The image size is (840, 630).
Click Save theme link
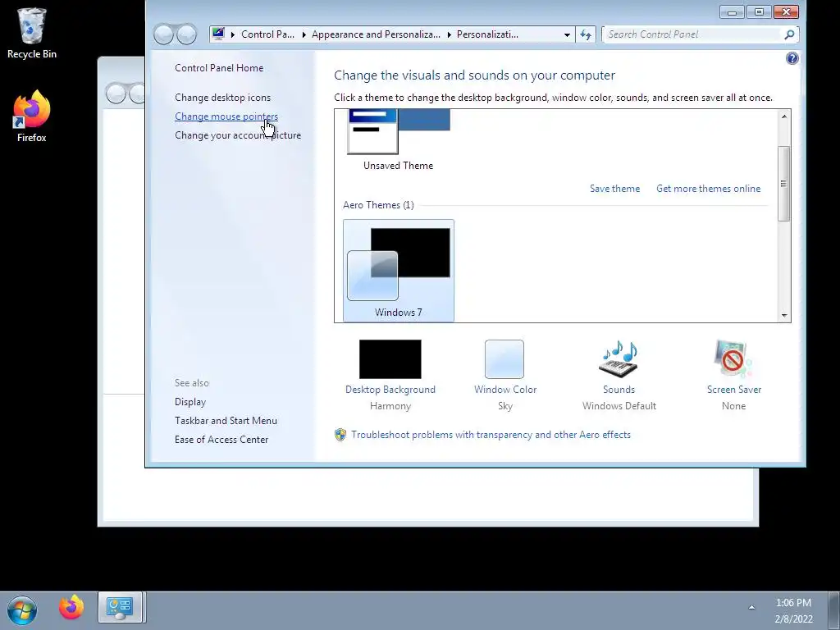coord(615,189)
